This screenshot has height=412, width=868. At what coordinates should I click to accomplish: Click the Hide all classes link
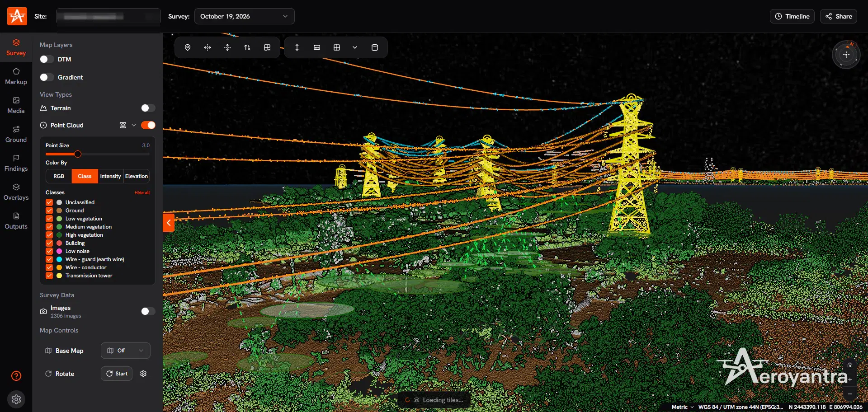(142, 192)
